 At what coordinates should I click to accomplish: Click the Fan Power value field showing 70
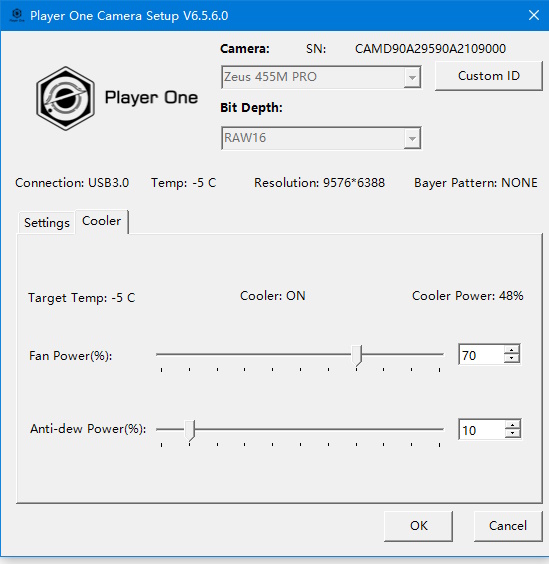point(481,355)
